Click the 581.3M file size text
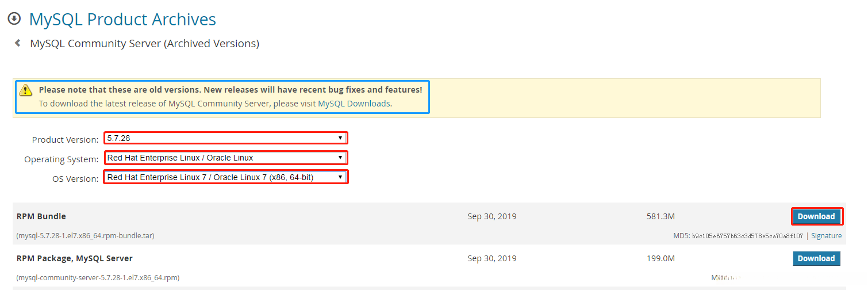 [660, 216]
